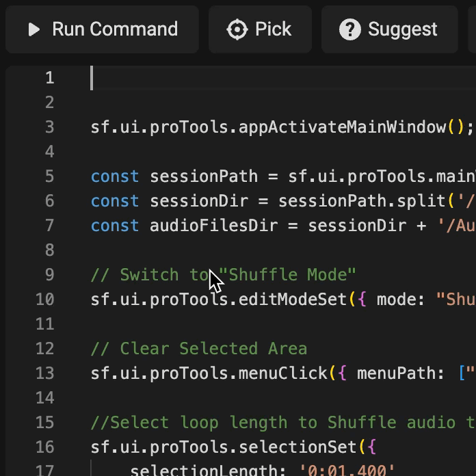
Task: Click the Suggest button label
Action: (402, 29)
